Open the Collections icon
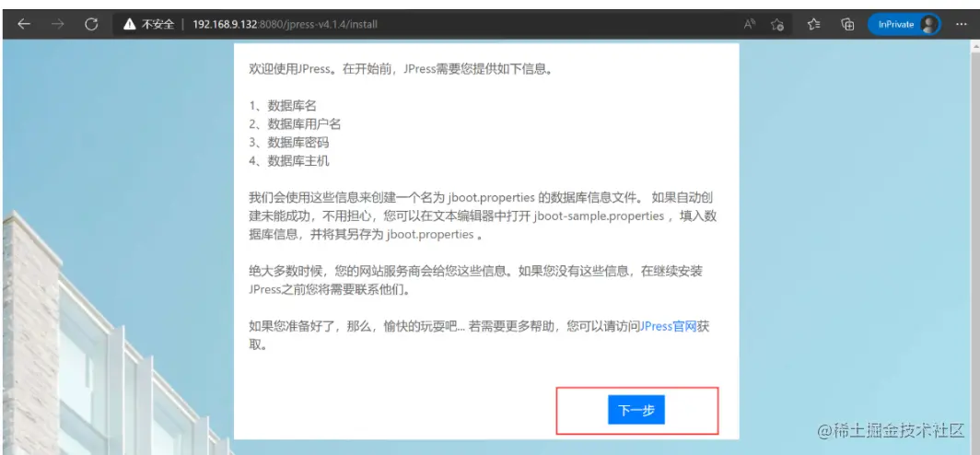980x455 pixels. (x=847, y=24)
